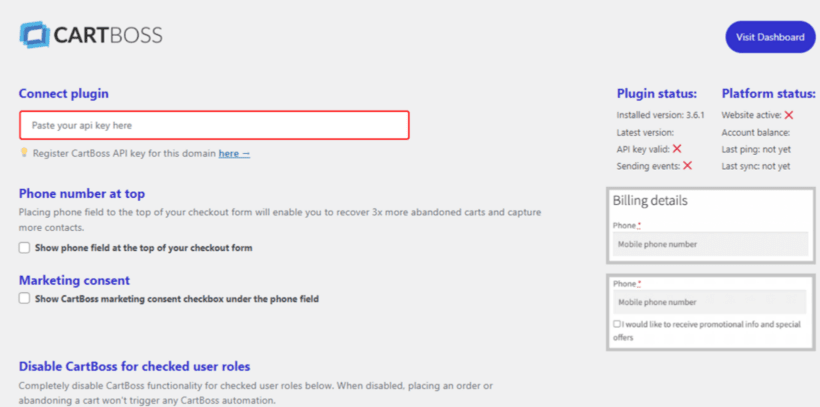Image resolution: width=820 pixels, height=407 pixels.
Task: Click the Last sync status line
Action: [x=756, y=166]
